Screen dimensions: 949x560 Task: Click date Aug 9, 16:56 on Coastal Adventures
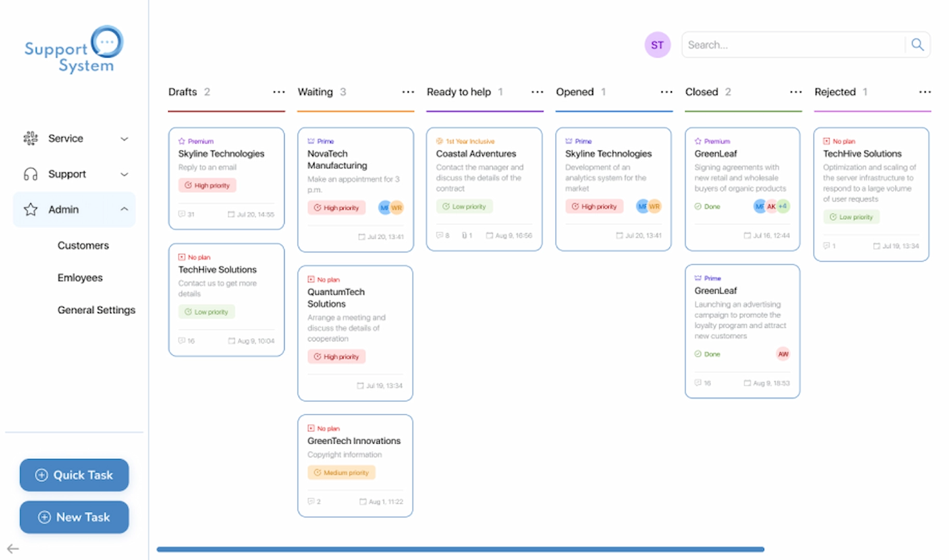pyautogui.click(x=509, y=235)
